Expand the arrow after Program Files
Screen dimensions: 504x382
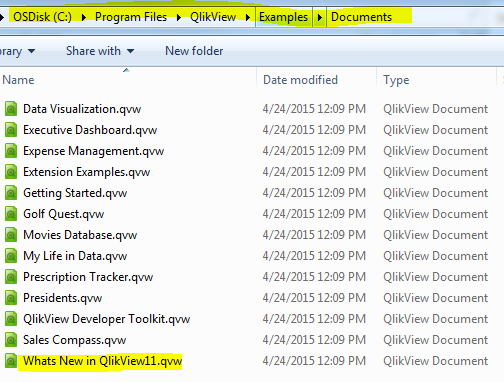click(x=179, y=17)
